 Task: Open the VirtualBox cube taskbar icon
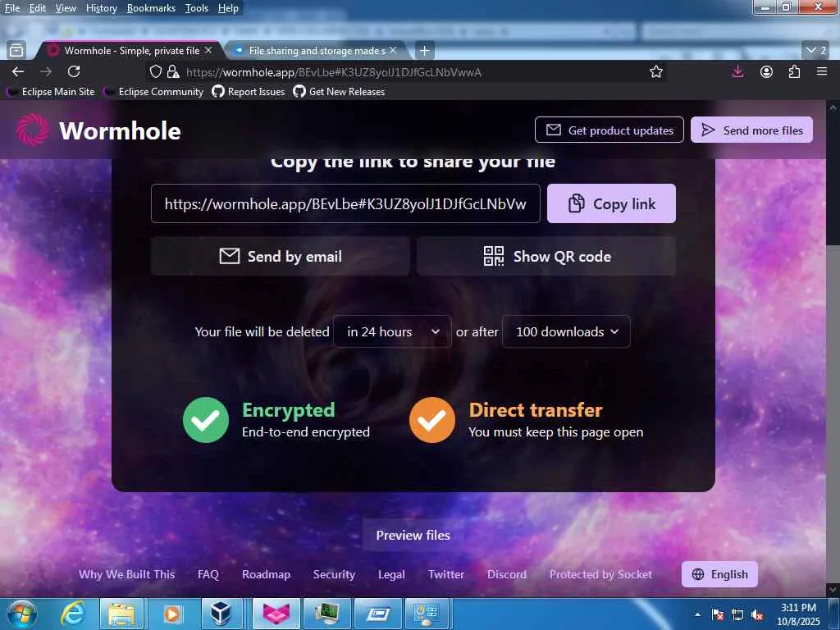221,614
